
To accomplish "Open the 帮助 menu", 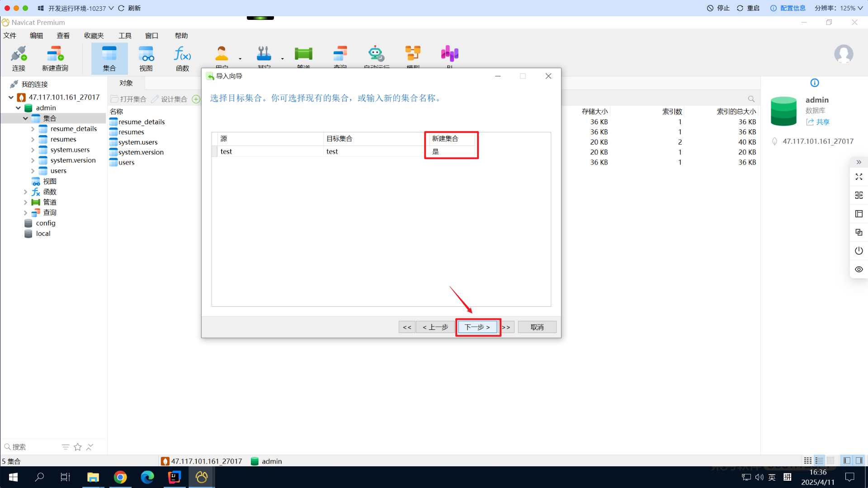I will tap(181, 36).
